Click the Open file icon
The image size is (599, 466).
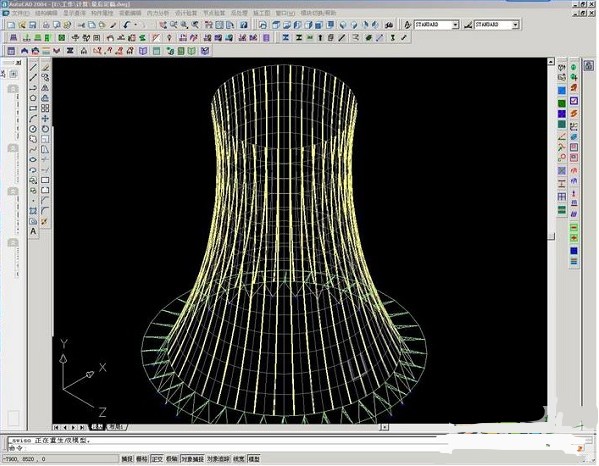pos(22,25)
